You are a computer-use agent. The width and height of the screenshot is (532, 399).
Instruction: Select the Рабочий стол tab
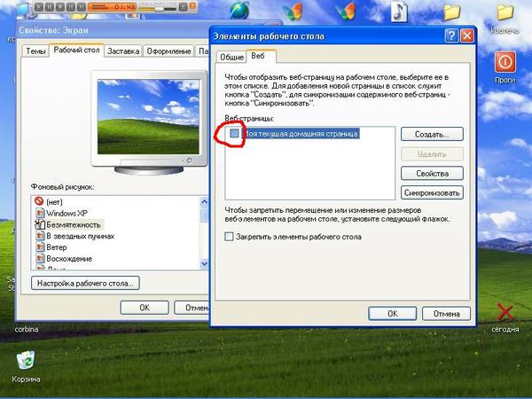(76, 51)
